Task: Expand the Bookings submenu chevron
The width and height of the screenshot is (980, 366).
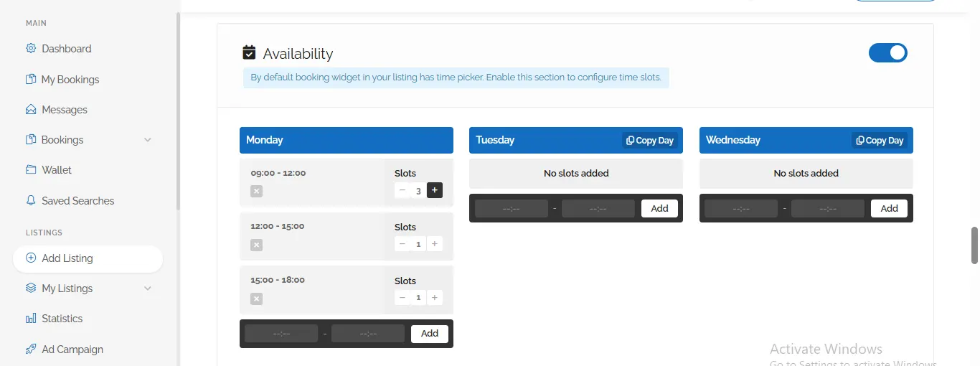Action: pos(148,140)
